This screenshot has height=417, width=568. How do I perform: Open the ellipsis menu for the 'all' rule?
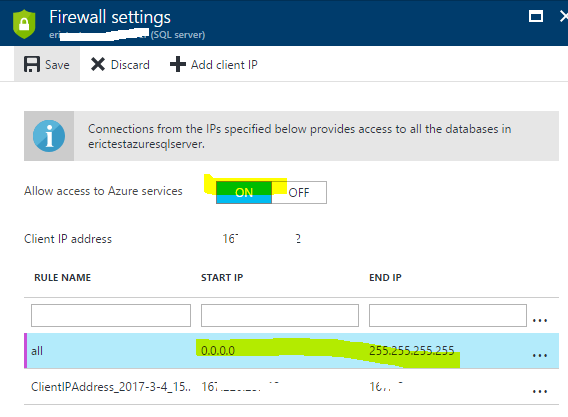coord(539,355)
